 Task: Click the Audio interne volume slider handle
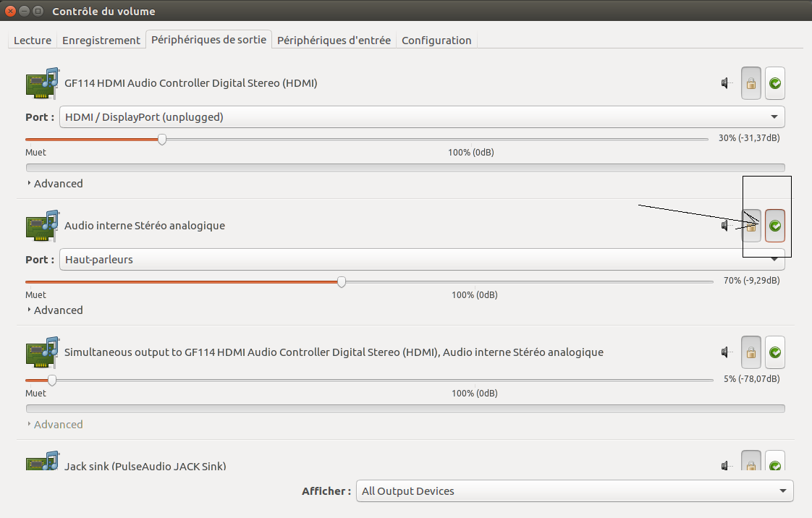[x=342, y=281]
